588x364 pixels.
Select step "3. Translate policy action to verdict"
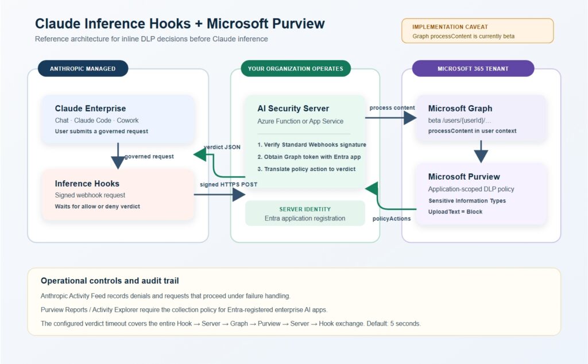pos(307,169)
